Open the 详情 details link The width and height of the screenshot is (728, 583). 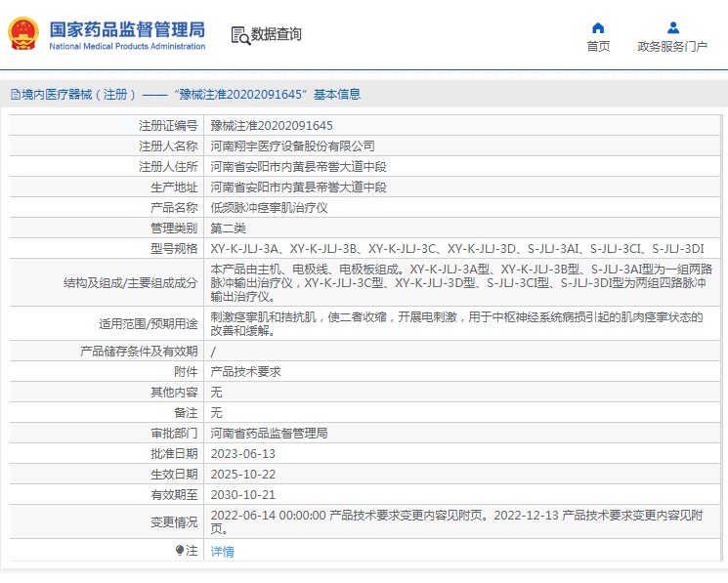click(223, 552)
